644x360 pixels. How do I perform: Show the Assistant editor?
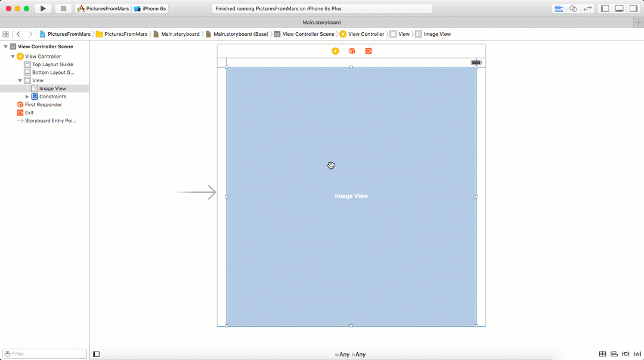tap(573, 8)
